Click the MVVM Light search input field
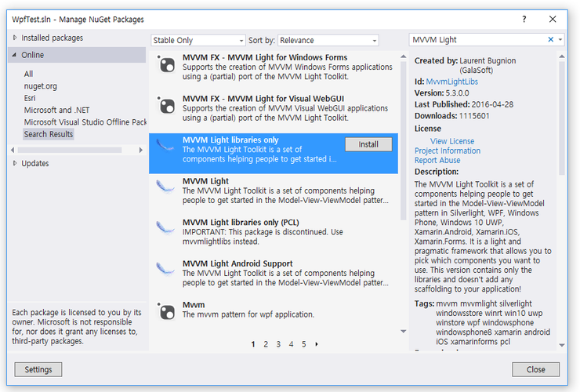 click(x=478, y=40)
